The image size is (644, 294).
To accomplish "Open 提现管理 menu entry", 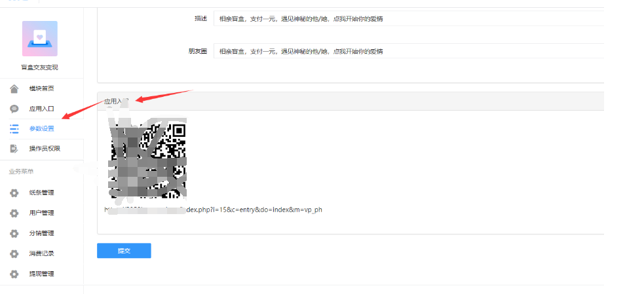I will [41, 274].
